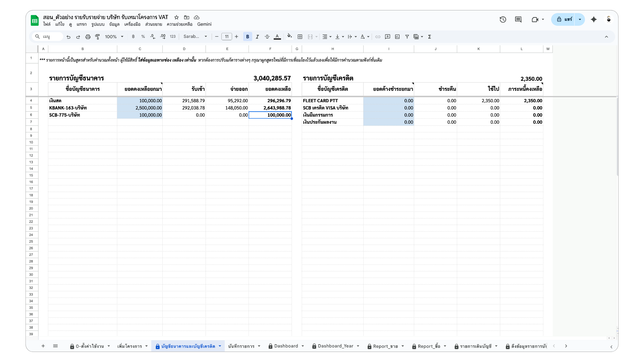Increase decimal places
Image resolution: width=644 pixels, height=362 pixels.
click(x=163, y=37)
